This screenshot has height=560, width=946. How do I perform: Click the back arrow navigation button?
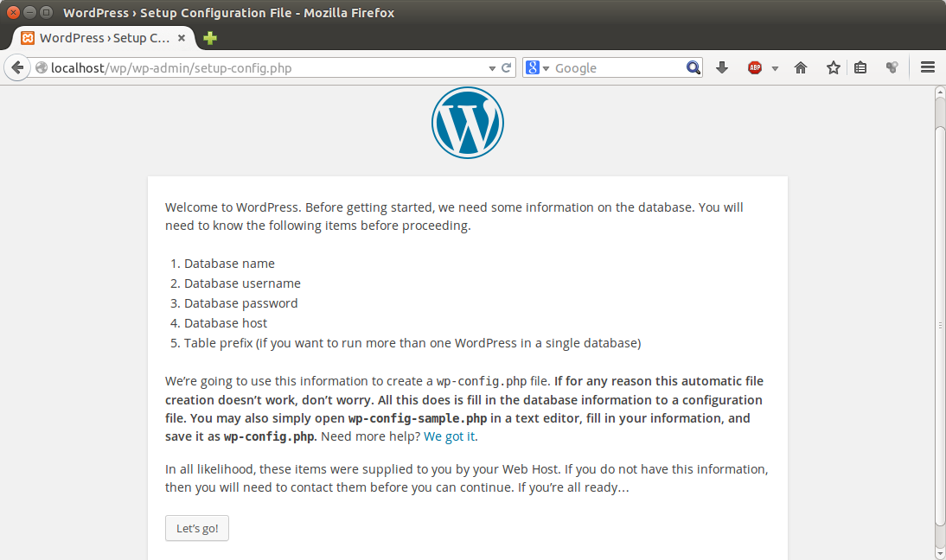pyautogui.click(x=16, y=67)
